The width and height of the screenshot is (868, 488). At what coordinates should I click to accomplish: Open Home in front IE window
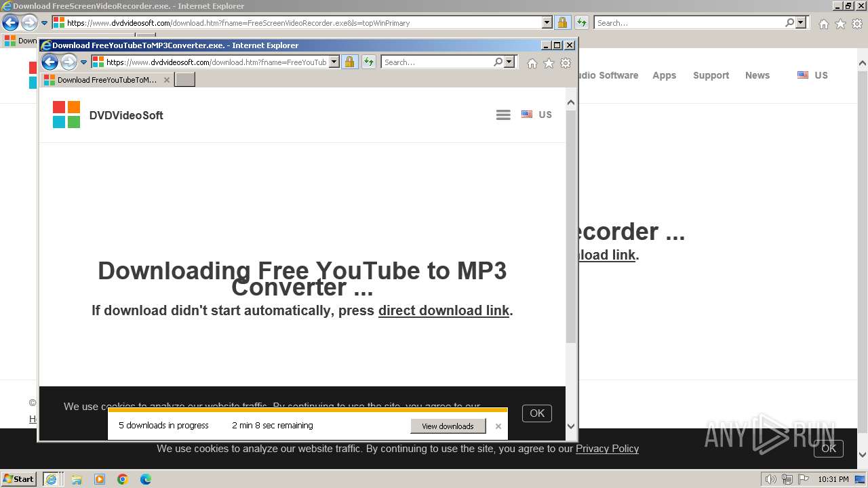[x=532, y=63]
